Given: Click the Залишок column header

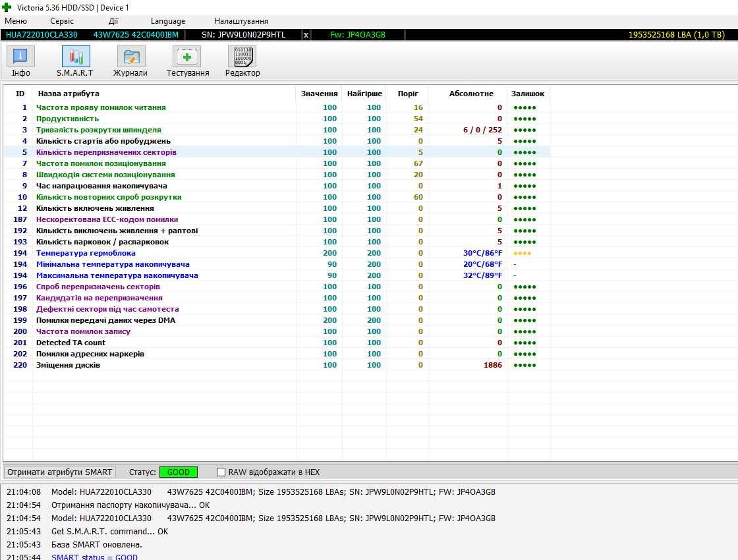Looking at the screenshot, I should pyautogui.click(x=528, y=94).
